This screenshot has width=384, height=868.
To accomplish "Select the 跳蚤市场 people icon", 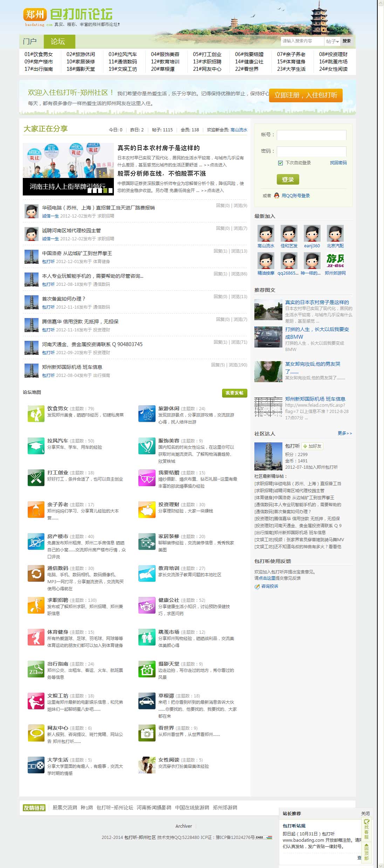I will 147,637.
